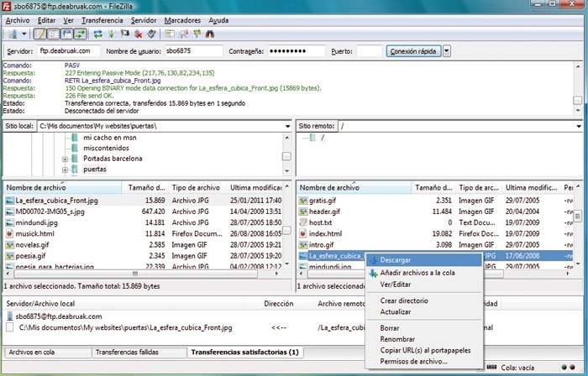Click the musick.html file icon
The image size is (588, 376).
10,233
